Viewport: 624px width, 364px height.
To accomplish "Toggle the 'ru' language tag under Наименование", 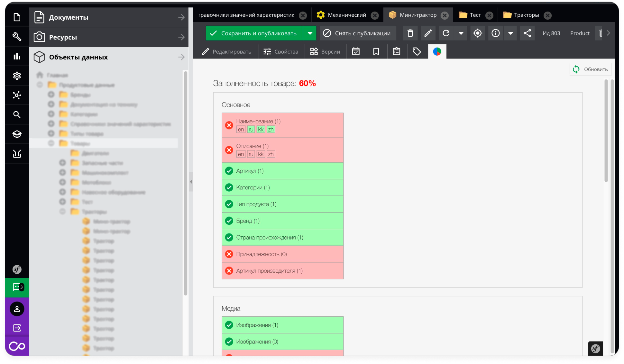I will point(251,129).
